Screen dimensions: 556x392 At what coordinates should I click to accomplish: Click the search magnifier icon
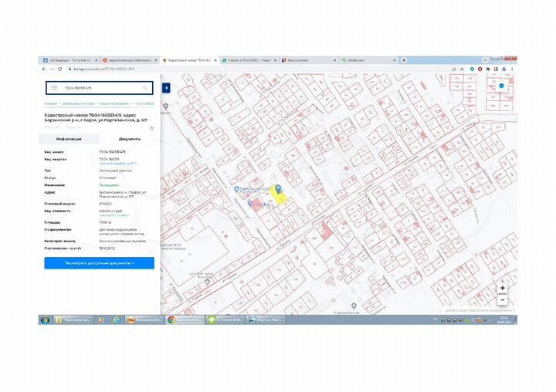pos(146,88)
